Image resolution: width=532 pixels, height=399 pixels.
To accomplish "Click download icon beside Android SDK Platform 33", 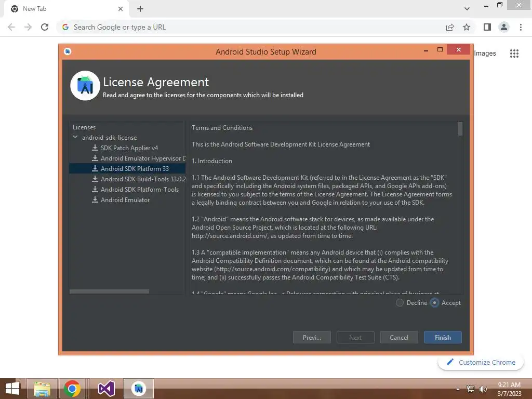I will 95,169.
